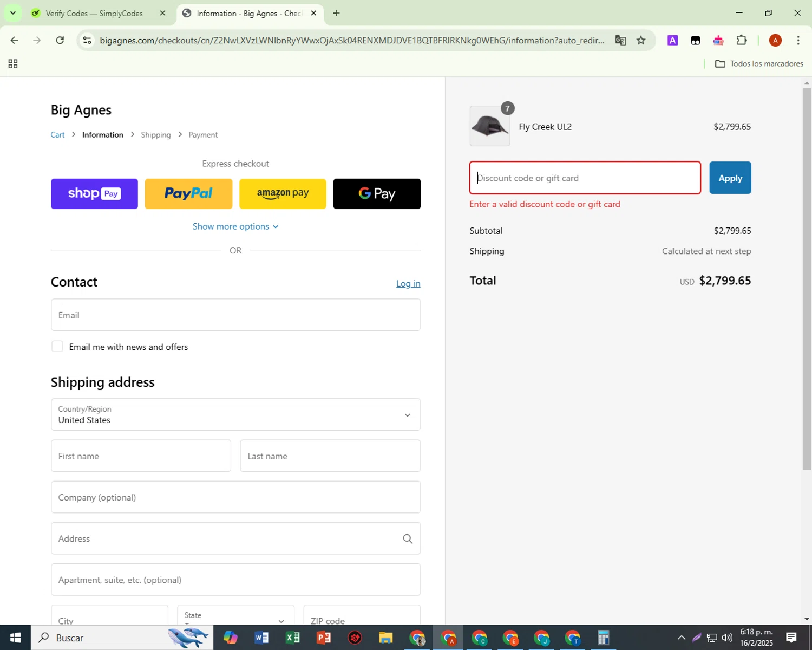The image size is (812, 650).
Task: Open the notification center icon
Action: (x=791, y=638)
